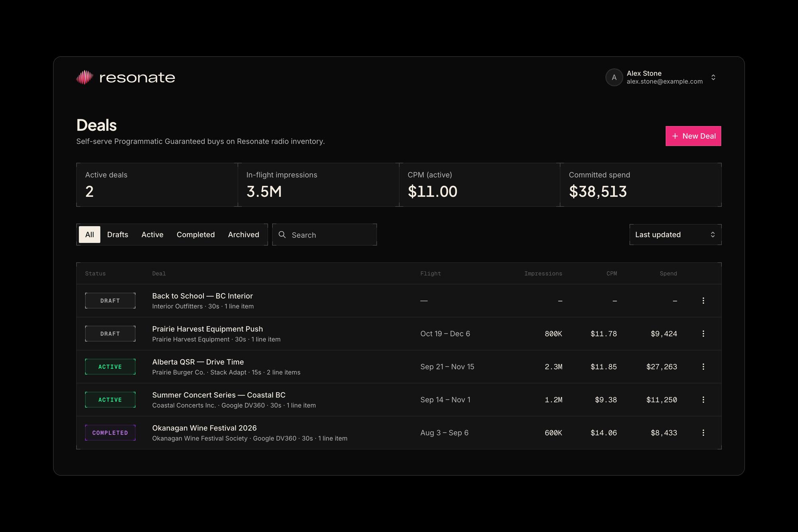Viewport: 798px width, 532px height.
Task: Switch to the Drafts tab
Action: coord(118,235)
